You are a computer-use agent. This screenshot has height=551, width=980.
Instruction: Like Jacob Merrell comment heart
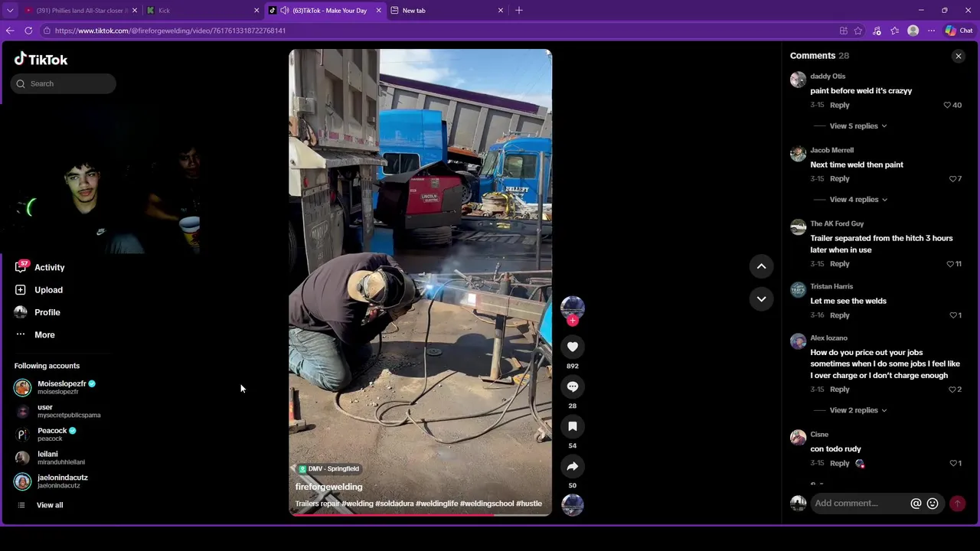952,179
